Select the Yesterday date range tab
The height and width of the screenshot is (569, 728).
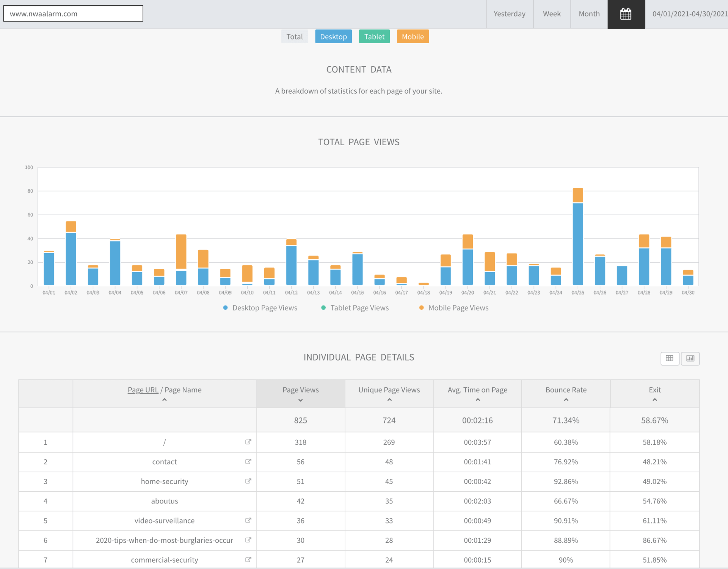[x=509, y=14]
